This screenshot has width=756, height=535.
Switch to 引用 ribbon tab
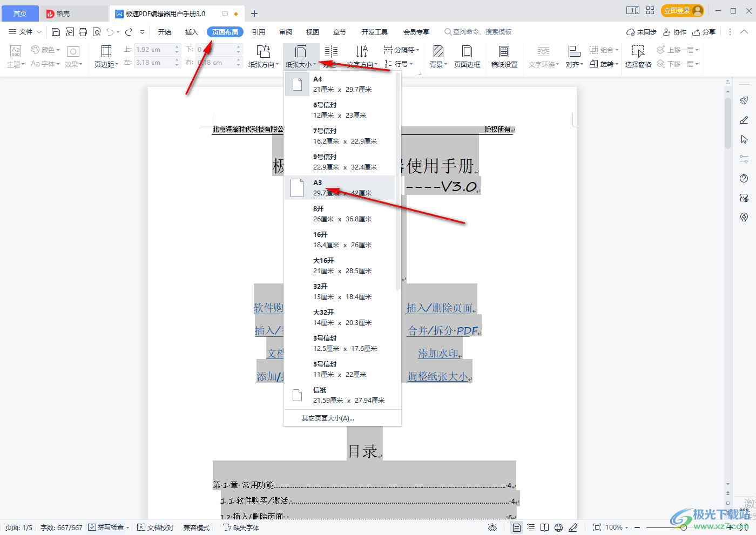[x=259, y=32]
